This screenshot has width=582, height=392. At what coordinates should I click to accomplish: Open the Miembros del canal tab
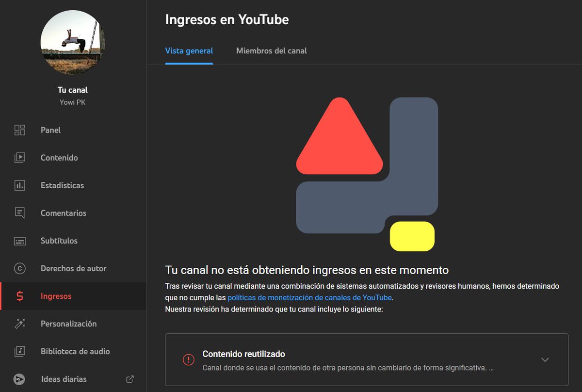[272, 50]
